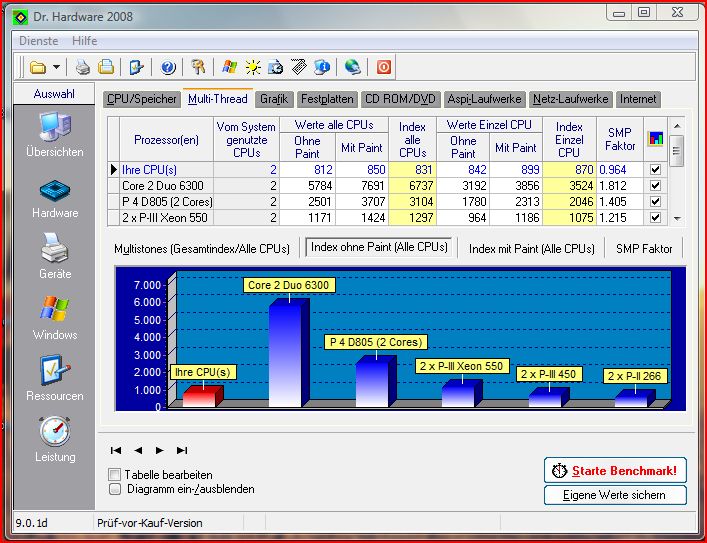Image resolution: width=707 pixels, height=543 pixels.
Task: Select Index ohne Paint (Alle CPUs) tab
Action: pyautogui.click(x=379, y=247)
